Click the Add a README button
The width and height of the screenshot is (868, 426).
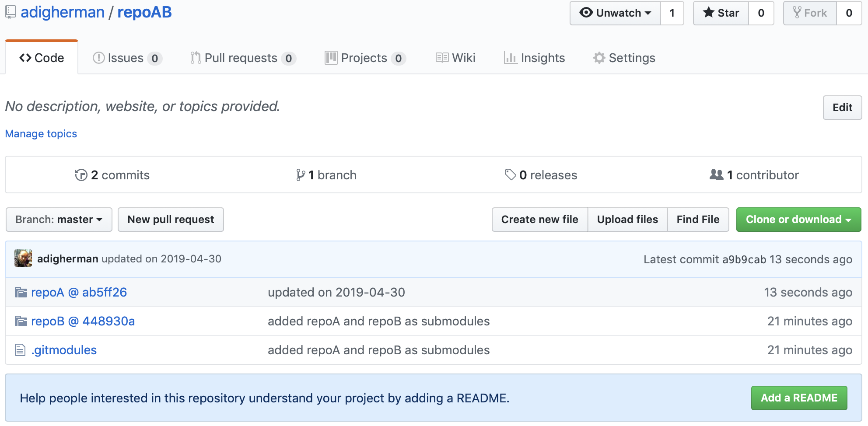799,398
